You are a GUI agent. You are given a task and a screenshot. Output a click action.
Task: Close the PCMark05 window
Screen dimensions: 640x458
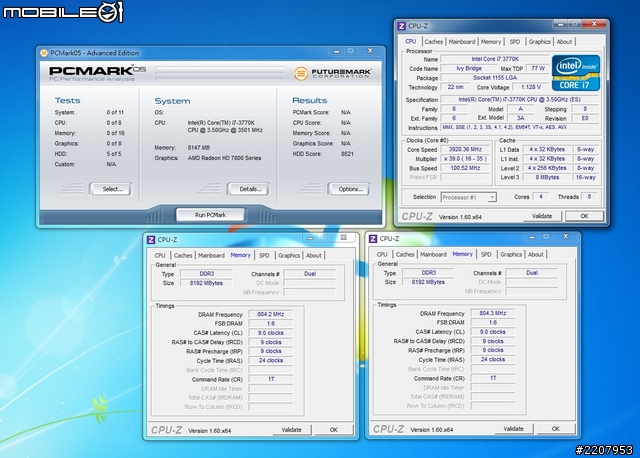pos(370,51)
